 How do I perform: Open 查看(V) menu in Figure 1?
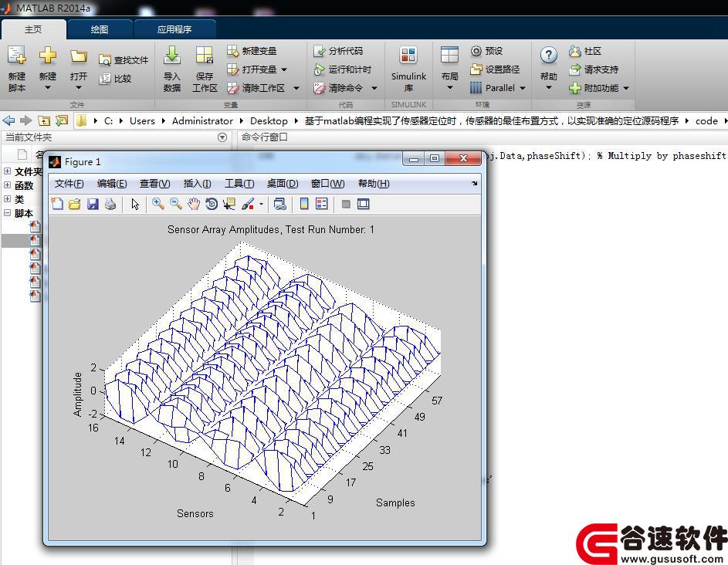pos(154,184)
